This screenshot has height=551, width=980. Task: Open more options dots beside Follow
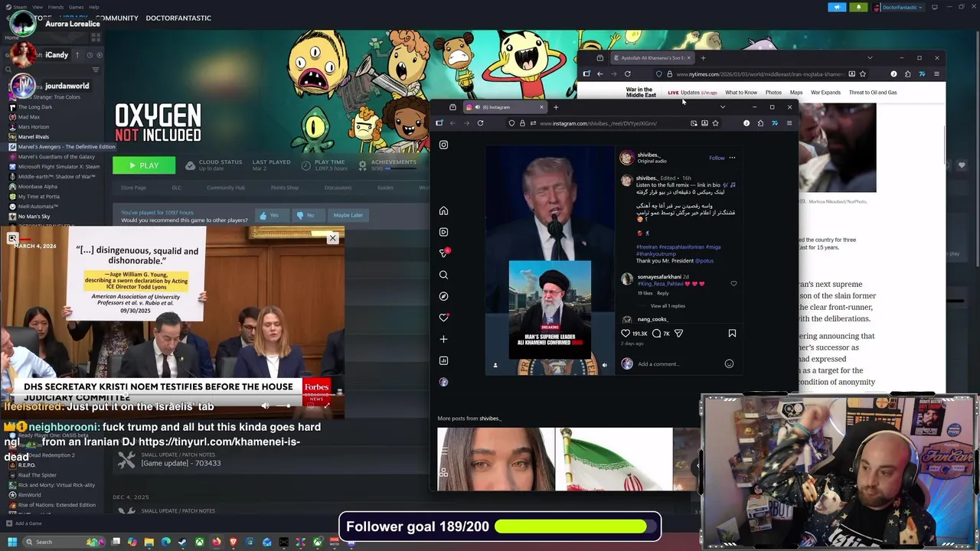pos(732,158)
